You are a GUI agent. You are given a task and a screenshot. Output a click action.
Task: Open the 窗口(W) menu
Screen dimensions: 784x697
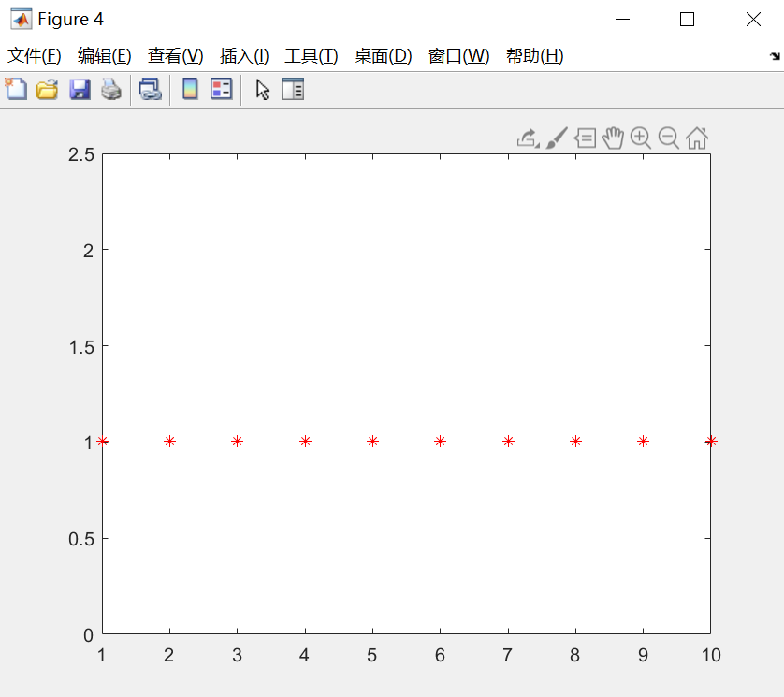[x=458, y=55]
